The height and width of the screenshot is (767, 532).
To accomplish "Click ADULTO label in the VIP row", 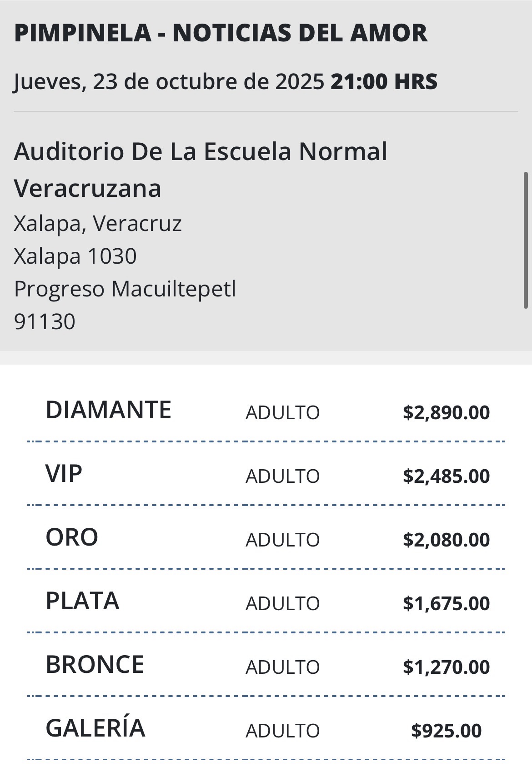I will (282, 476).
